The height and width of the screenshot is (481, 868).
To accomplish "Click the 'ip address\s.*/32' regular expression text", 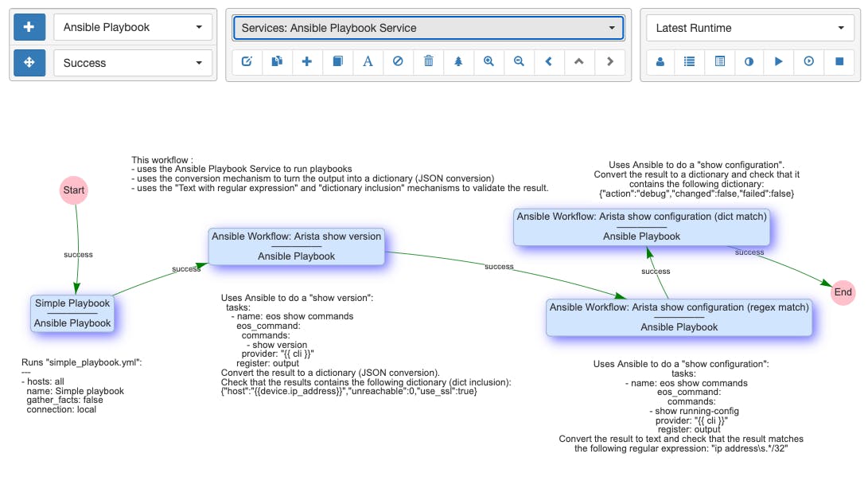I will point(749,448).
